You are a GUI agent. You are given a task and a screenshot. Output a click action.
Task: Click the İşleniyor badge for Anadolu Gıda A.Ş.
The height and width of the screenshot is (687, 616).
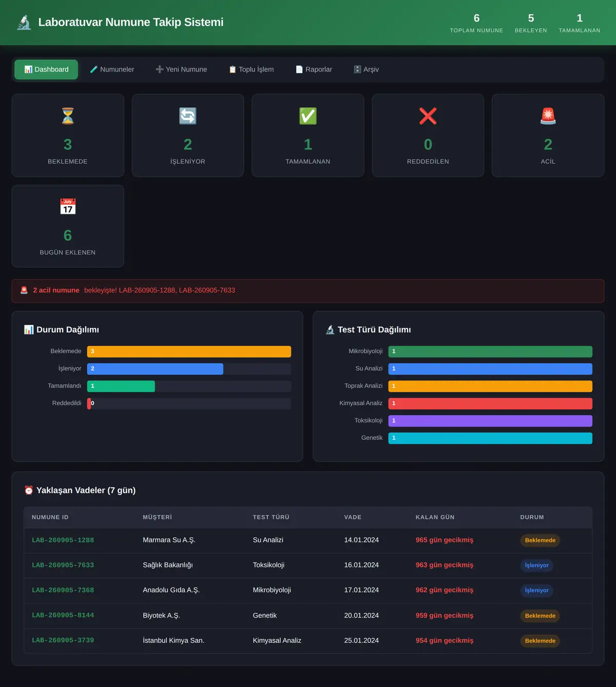pyautogui.click(x=536, y=591)
